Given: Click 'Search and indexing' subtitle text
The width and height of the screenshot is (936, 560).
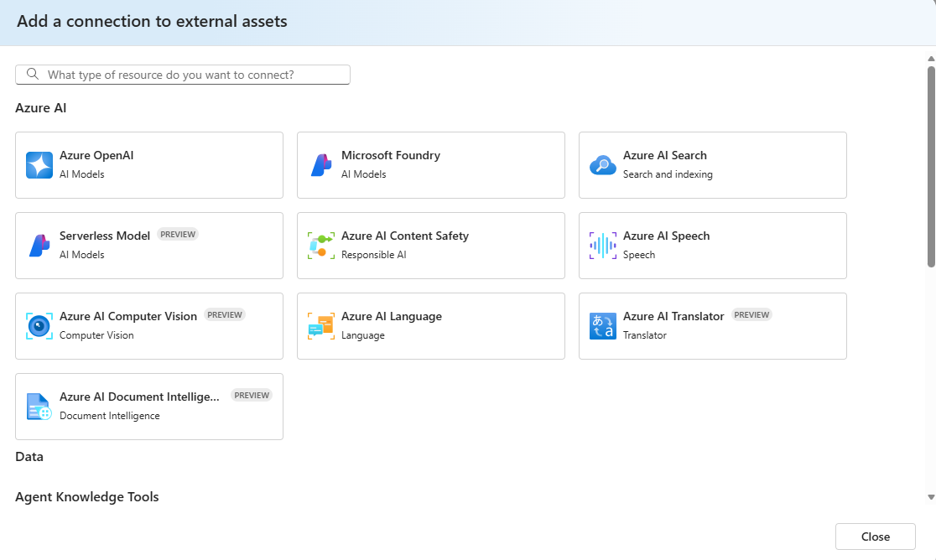Looking at the screenshot, I should tap(668, 174).
